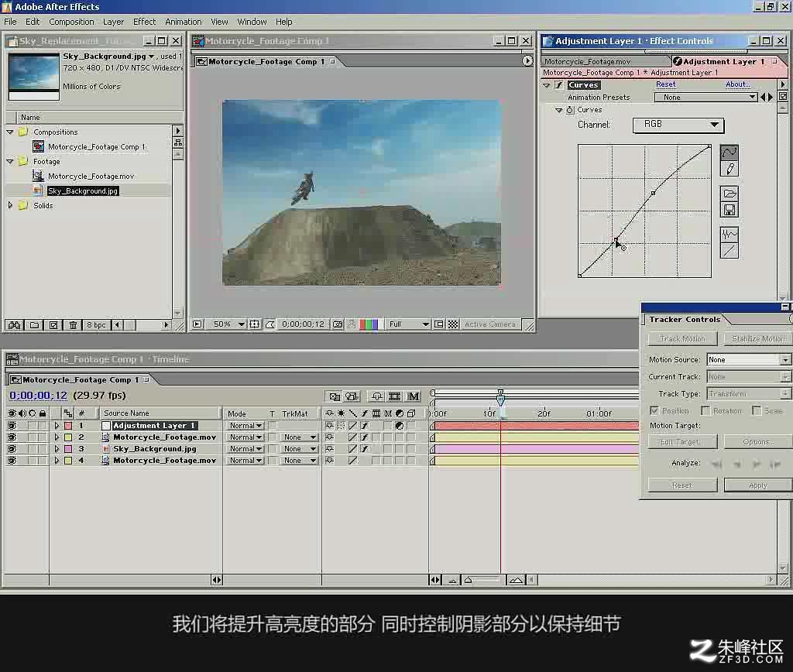The height and width of the screenshot is (672, 793).
Task: Delete selected item with the trash icon
Action: pos(73,325)
